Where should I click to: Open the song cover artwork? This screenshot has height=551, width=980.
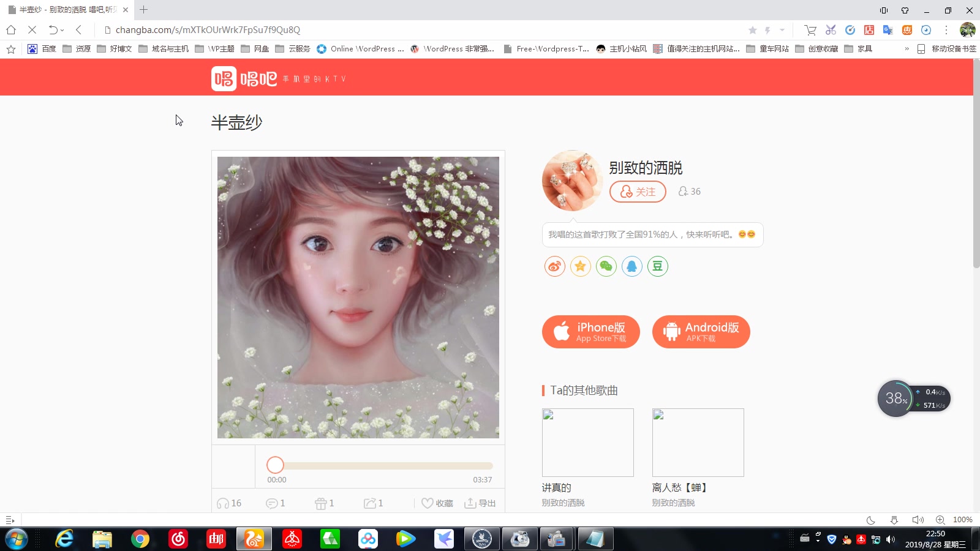358,298
